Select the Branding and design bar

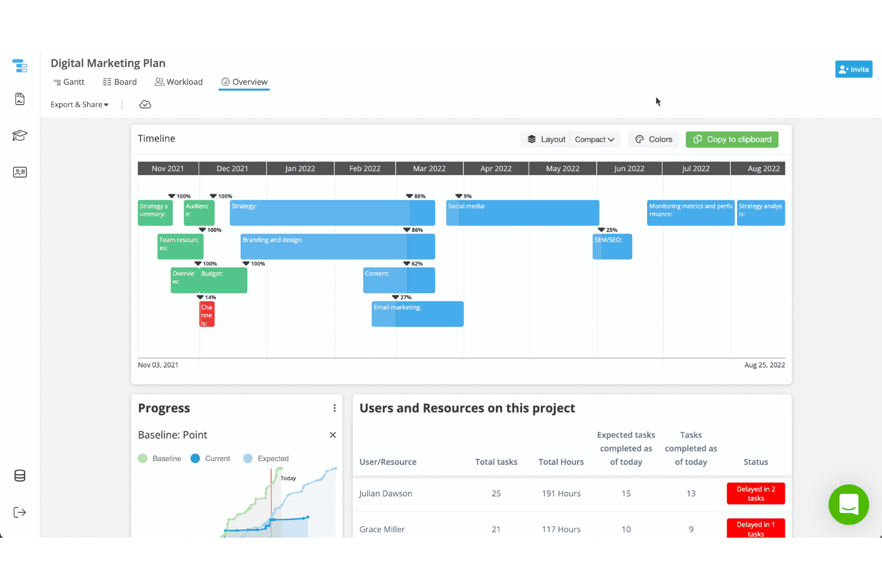click(x=338, y=247)
